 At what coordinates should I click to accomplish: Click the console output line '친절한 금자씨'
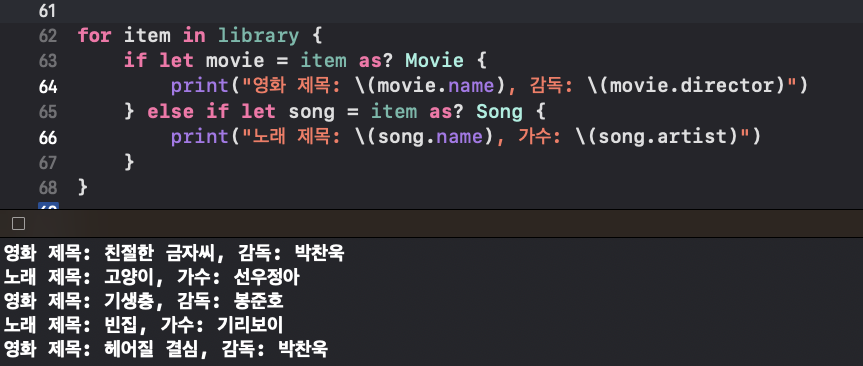(174, 253)
